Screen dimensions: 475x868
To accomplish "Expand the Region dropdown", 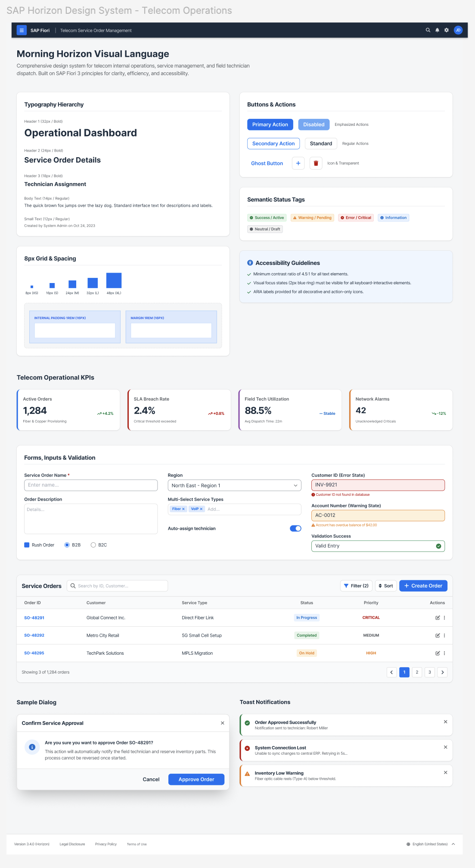I will pos(234,485).
